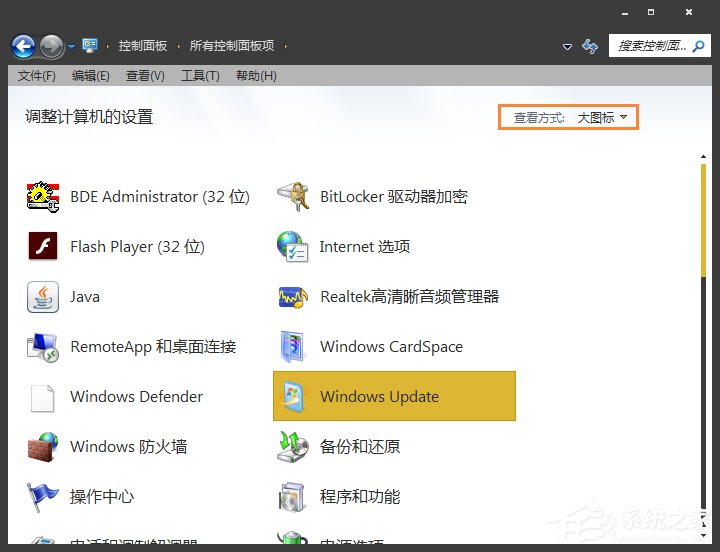Click the BDE Administrator (32 位) label
Viewport: 720px width, 552px height.
pyautogui.click(x=160, y=197)
